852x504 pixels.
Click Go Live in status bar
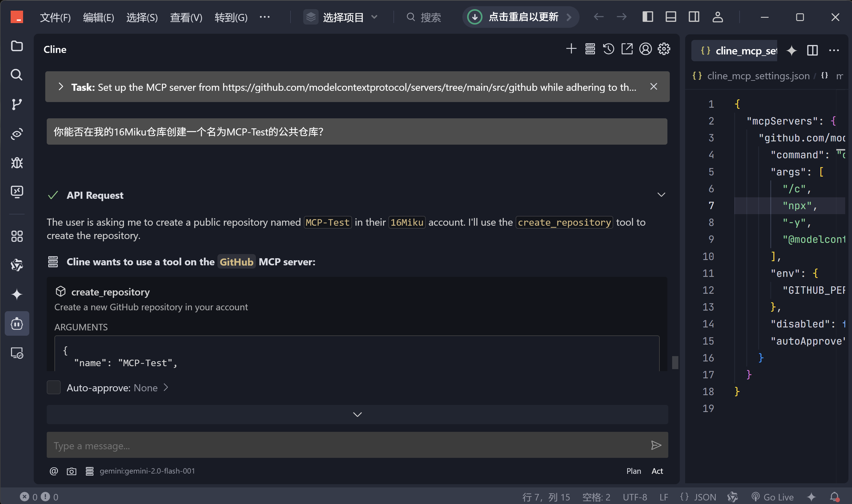coord(773,497)
